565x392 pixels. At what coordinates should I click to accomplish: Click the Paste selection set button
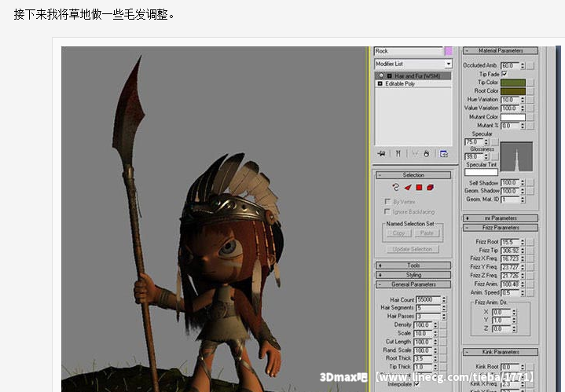tap(427, 233)
